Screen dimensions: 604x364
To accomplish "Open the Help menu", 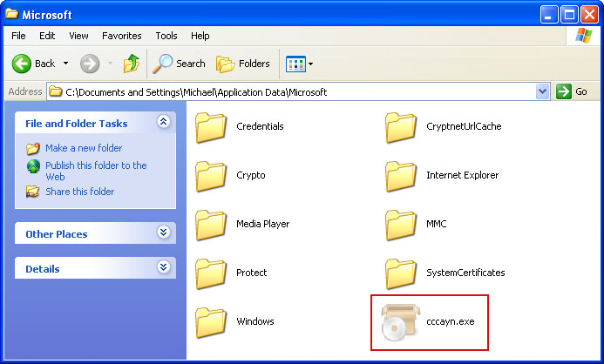I will pos(200,36).
